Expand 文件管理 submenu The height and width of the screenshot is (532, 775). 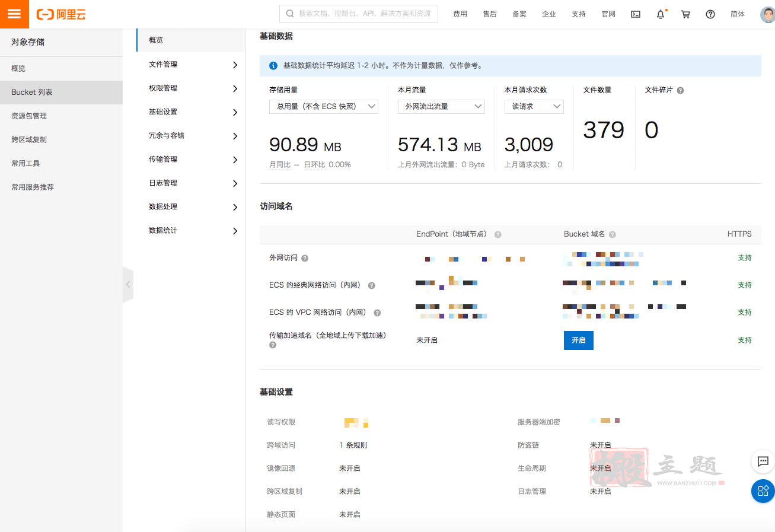pyautogui.click(x=191, y=64)
